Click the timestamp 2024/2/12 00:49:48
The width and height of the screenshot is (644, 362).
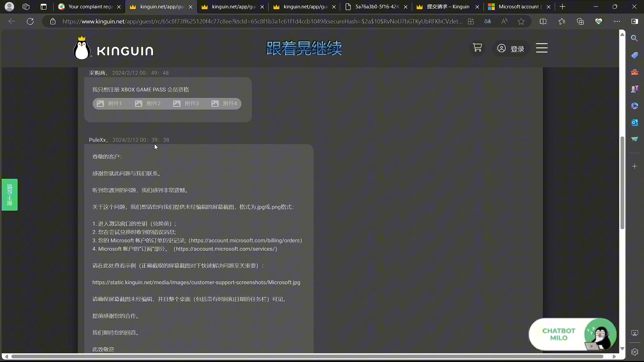coord(140,73)
